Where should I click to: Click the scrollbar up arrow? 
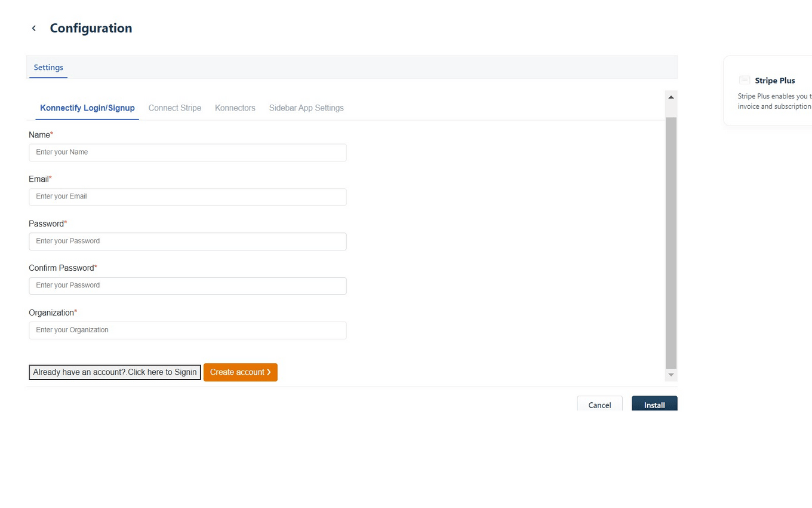pyautogui.click(x=670, y=97)
